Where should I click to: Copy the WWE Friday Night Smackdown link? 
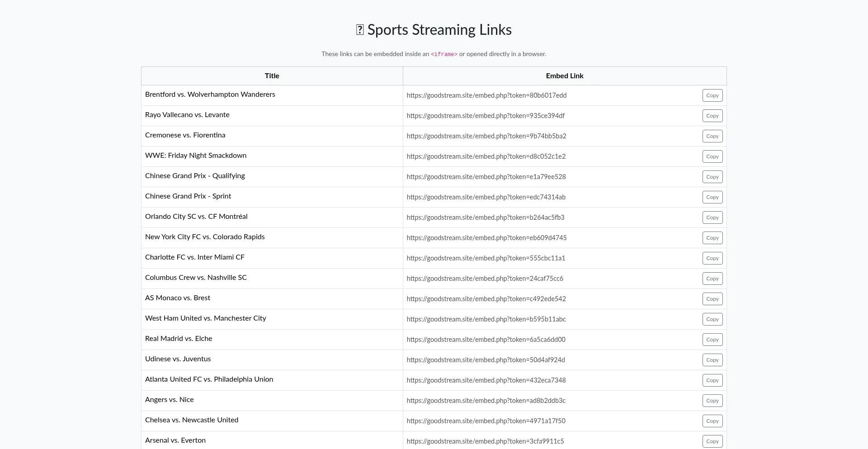coord(712,156)
